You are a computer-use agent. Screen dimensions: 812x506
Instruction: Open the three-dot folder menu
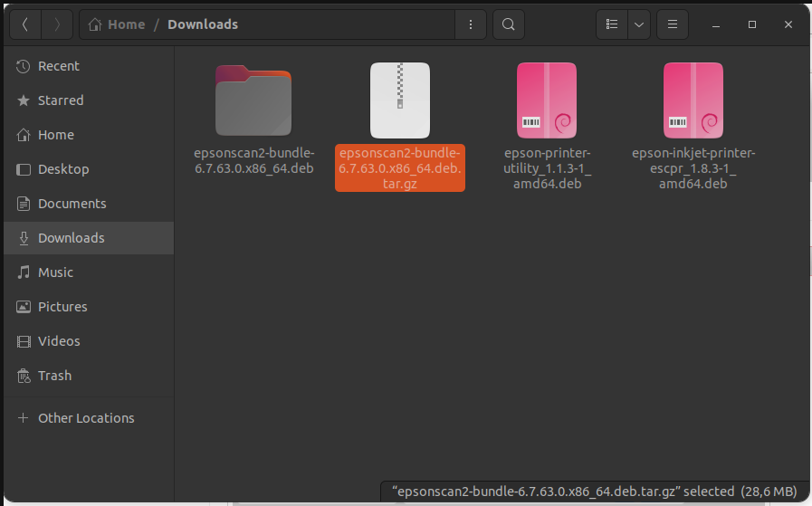[470, 24]
